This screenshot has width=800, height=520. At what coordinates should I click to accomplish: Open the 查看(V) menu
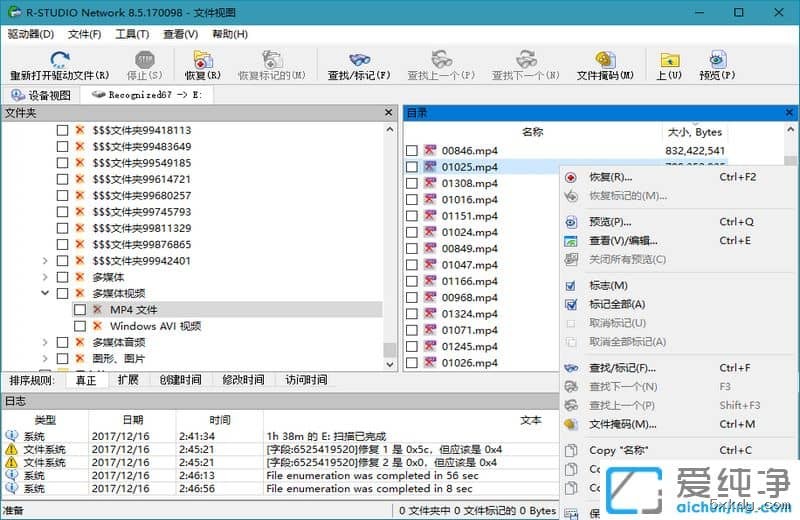coord(181,34)
